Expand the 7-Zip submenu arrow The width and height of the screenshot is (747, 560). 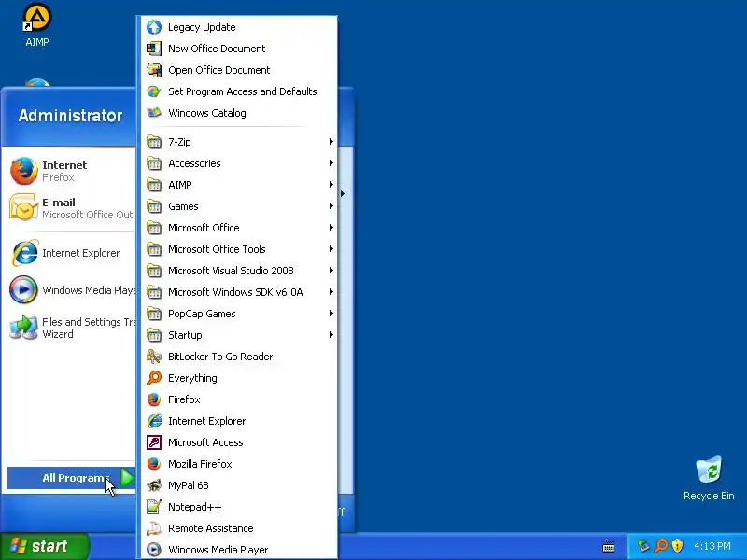pos(331,142)
